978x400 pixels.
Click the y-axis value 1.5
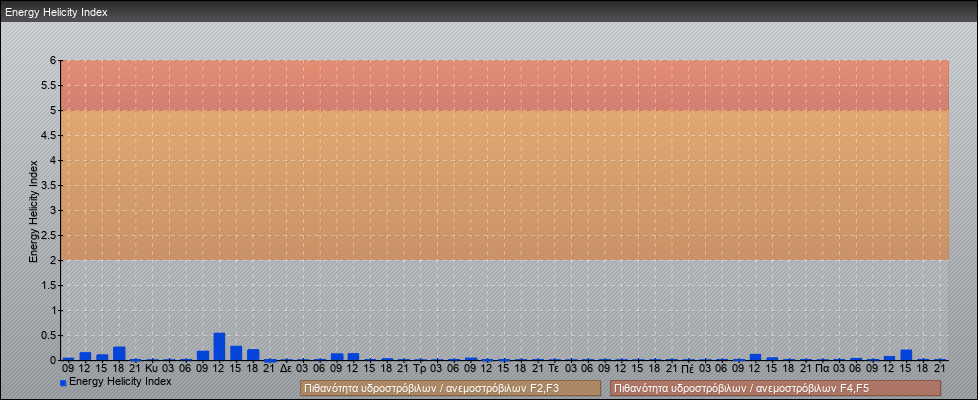50,285
